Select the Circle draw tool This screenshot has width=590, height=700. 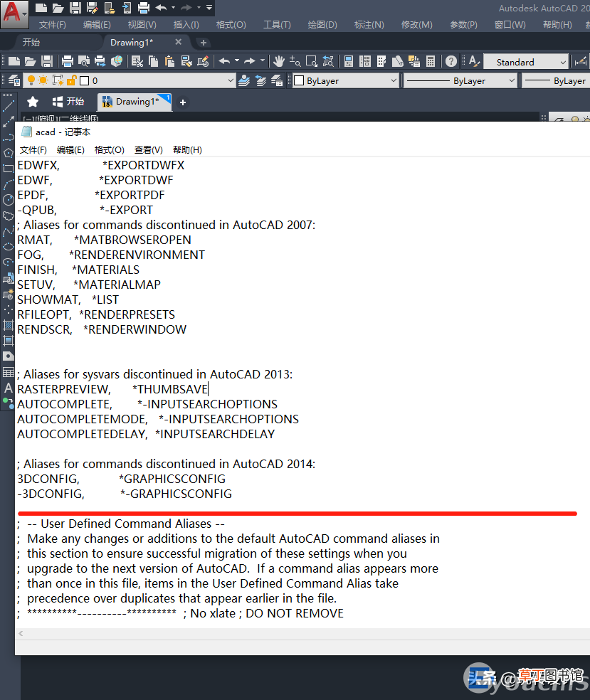point(8,200)
